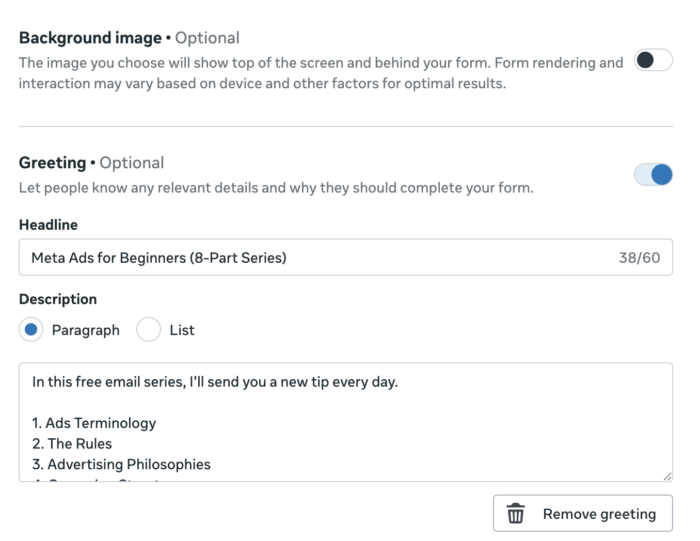Enable the Background image toggle

pos(653,60)
